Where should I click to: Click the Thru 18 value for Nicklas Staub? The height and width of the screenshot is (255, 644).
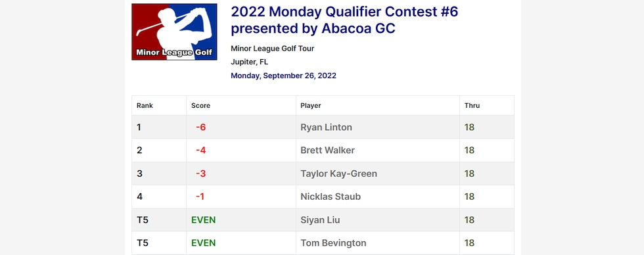(x=469, y=197)
